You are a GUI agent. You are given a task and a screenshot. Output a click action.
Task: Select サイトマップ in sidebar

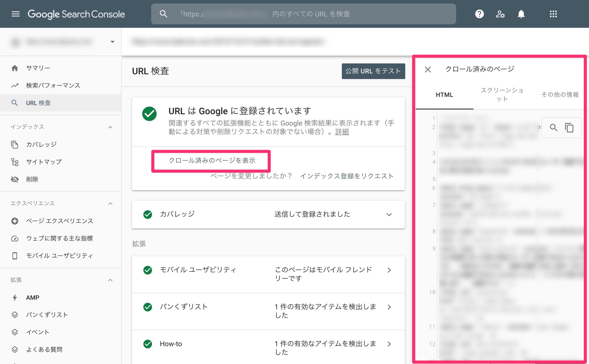click(61, 162)
